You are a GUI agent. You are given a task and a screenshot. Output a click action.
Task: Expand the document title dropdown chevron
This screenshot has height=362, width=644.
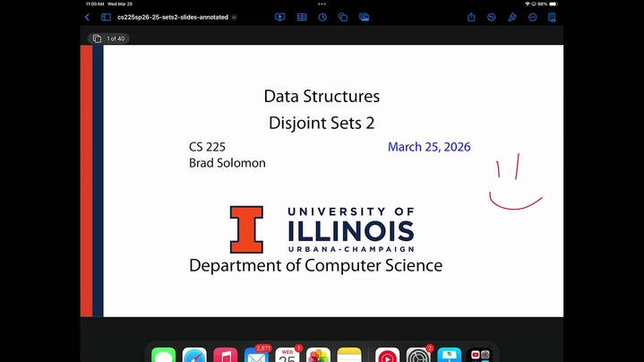(235, 17)
